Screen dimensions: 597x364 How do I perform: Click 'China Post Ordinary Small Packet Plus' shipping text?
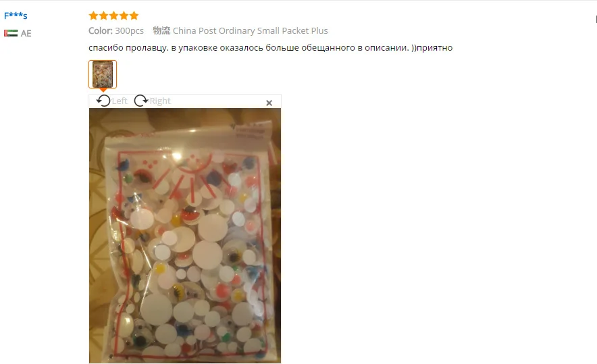[x=250, y=31]
